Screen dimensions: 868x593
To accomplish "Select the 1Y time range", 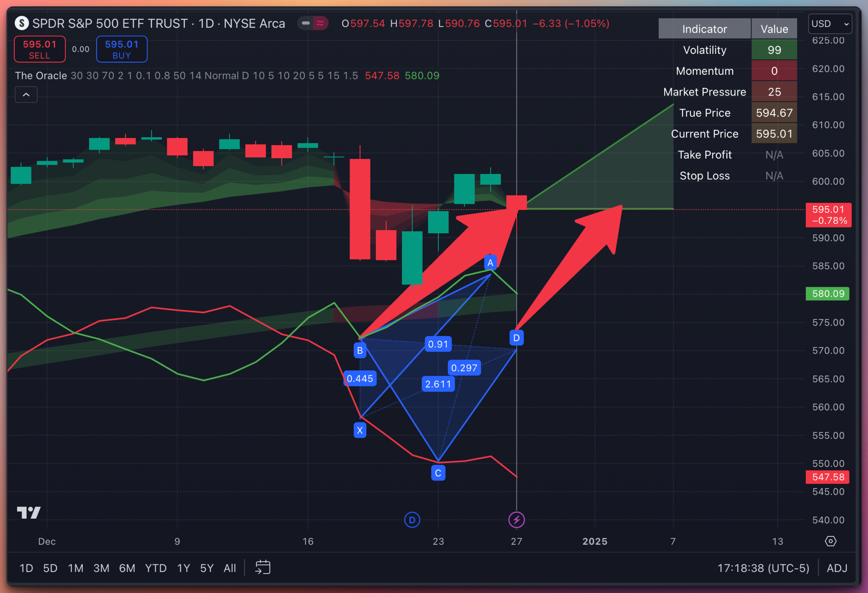I will tap(183, 568).
